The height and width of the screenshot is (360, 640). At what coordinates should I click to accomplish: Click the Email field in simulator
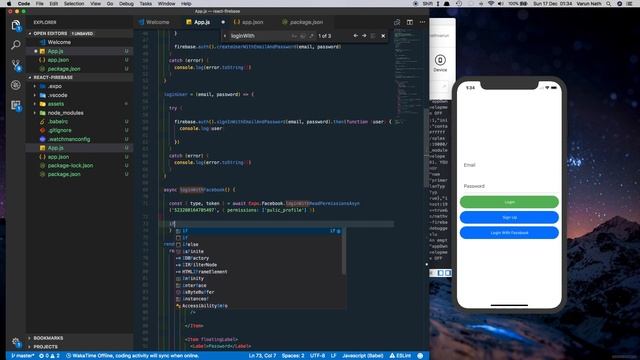[x=509, y=165]
